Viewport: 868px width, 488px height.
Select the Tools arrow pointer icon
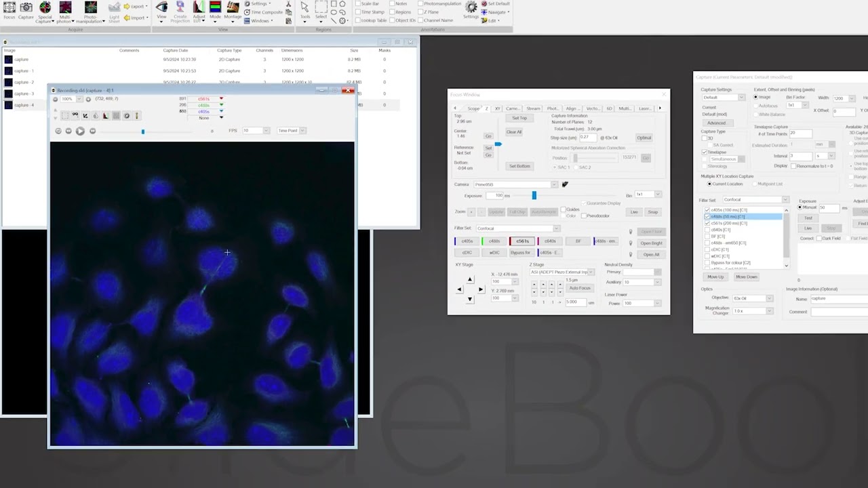coord(304,7)
